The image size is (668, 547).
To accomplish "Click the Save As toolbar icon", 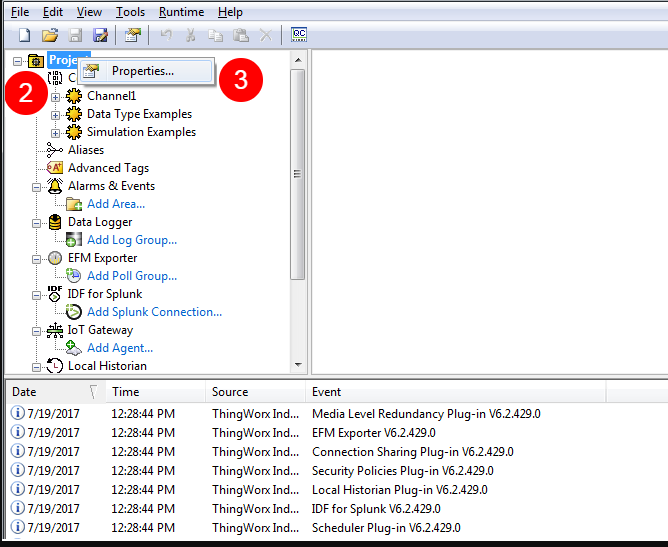I will coord(100,35).
